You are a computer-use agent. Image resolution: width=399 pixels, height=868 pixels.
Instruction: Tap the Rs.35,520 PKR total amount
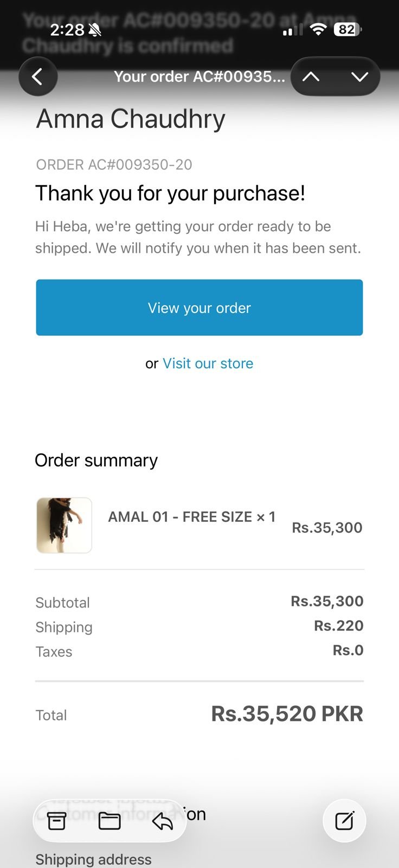(x=287, y=714)
